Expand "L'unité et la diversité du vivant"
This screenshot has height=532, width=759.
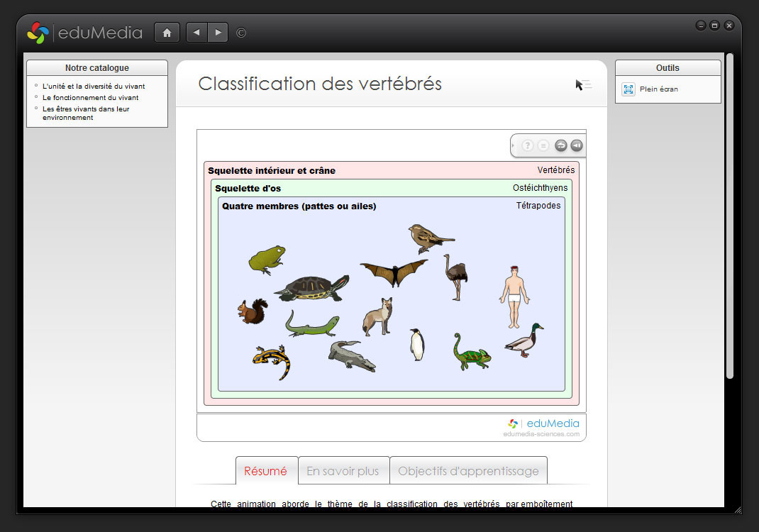pos(94,87)
